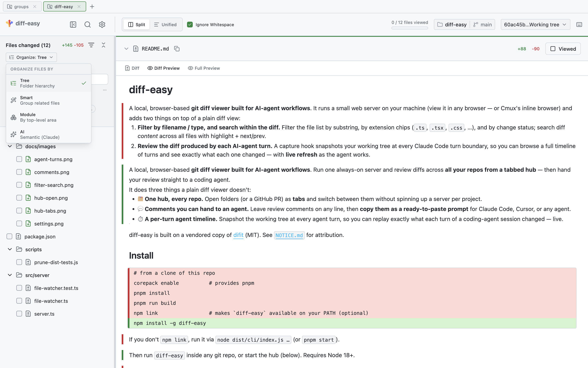The width and height of the screenshot is (588, 368).
Task: Select Module by top-level area option
Action: pos(49,117)
